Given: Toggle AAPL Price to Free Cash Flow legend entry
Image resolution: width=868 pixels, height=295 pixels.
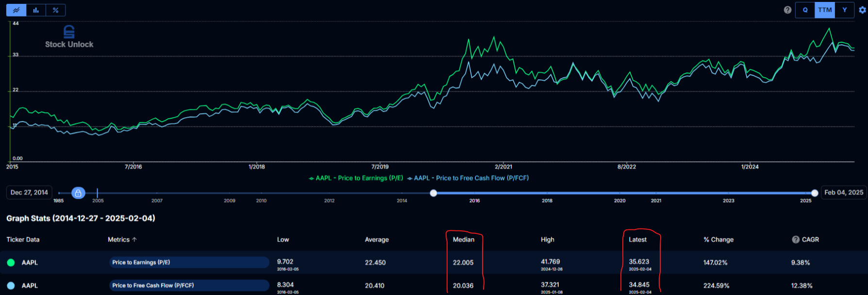Looking at the screenshot, I should [x=468, y=178].
